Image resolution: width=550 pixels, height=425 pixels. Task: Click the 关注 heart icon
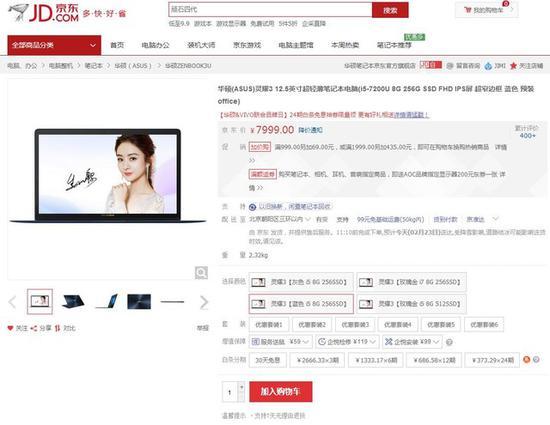pos(10,328)
